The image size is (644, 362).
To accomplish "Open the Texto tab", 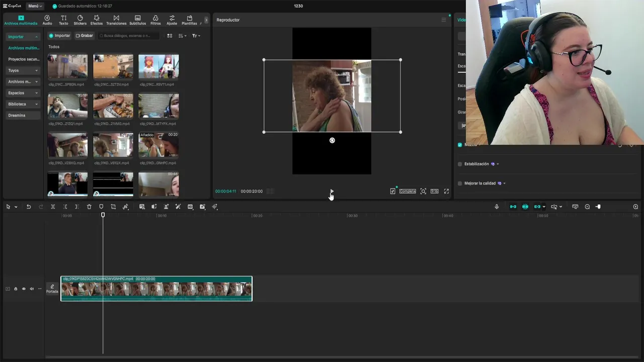I will [63, 20].
